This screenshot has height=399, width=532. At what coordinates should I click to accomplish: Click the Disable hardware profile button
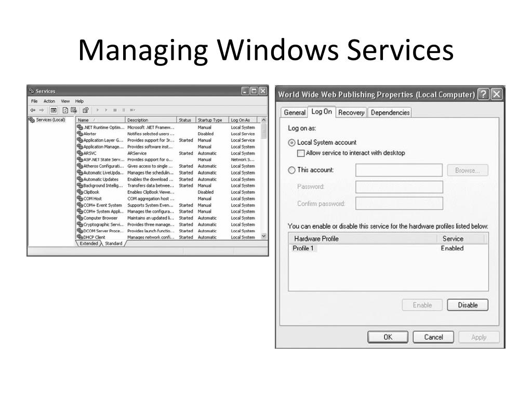[x=468, y=305]
